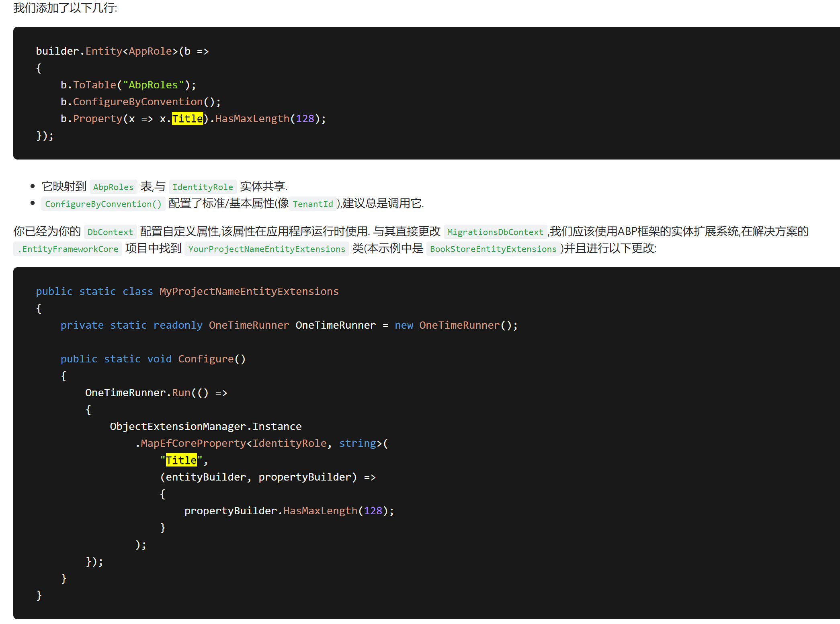Click BookStoreEntityExtensions inline code tag

point(493,249)
